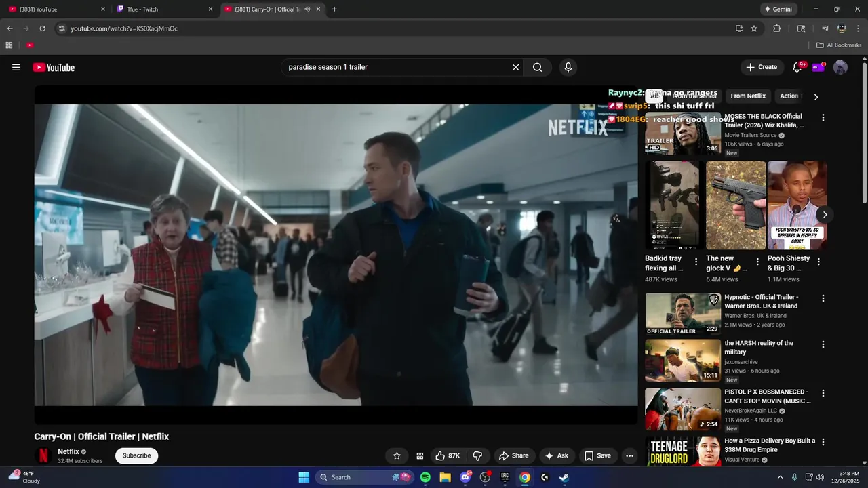Viewport: 868px width, 488px height.
Task: Open Spotify from the taskbar
Action: [x=425, y=477]
